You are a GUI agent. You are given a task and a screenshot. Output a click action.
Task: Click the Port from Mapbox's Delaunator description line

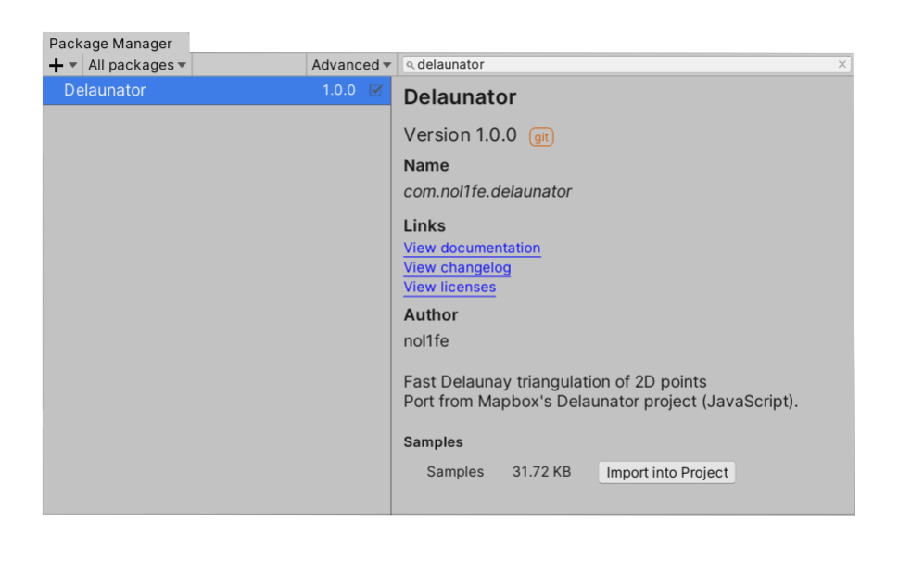point(601,402)
